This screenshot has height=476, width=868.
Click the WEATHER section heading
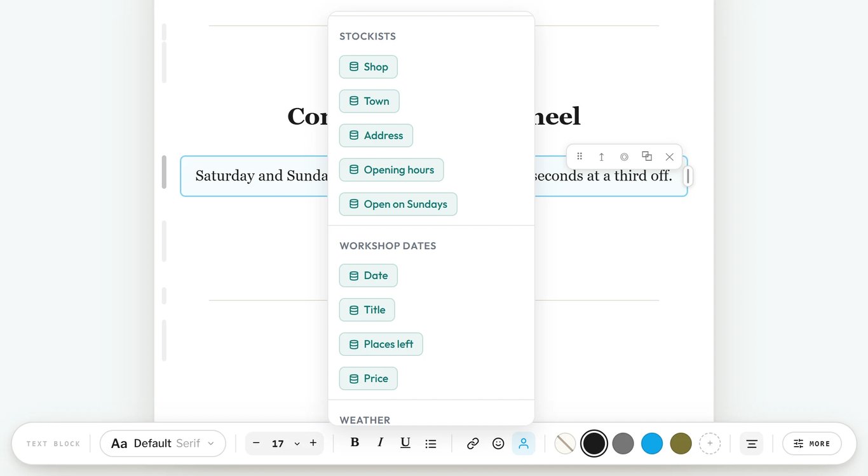(x=365, y=420)
